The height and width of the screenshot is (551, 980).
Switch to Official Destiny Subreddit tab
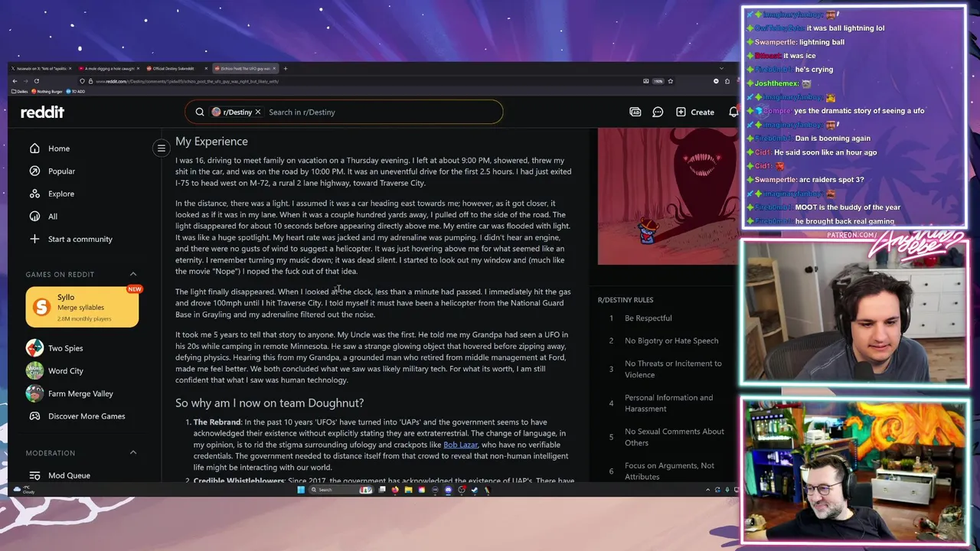tap(177, 68)
